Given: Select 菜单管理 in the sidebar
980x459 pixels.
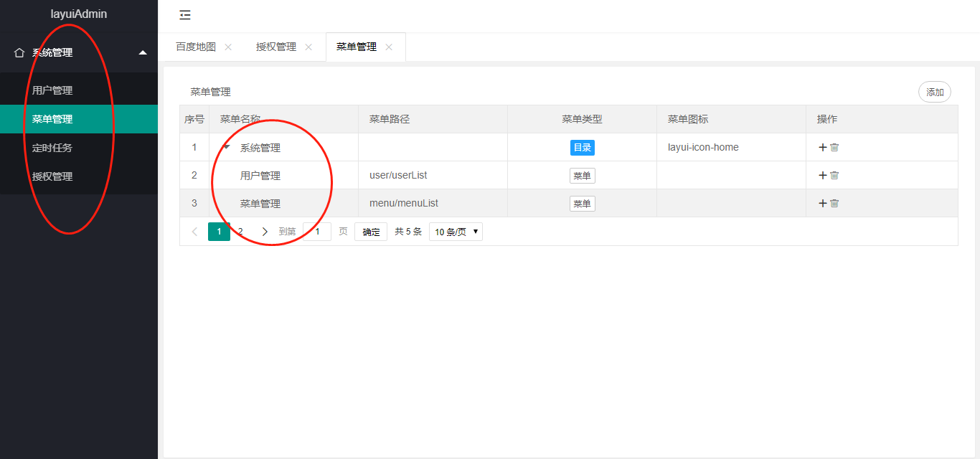Looking at the screenshot, I should tap(79, 119).
